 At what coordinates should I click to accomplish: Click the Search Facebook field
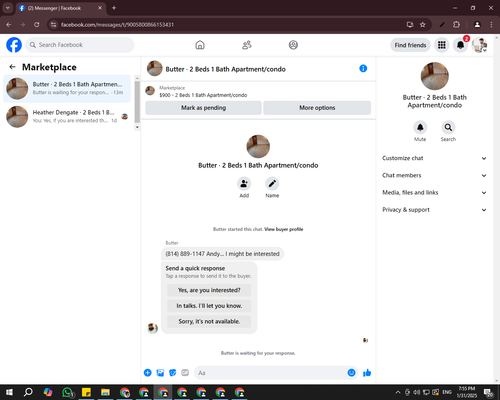tap(80, 45)
